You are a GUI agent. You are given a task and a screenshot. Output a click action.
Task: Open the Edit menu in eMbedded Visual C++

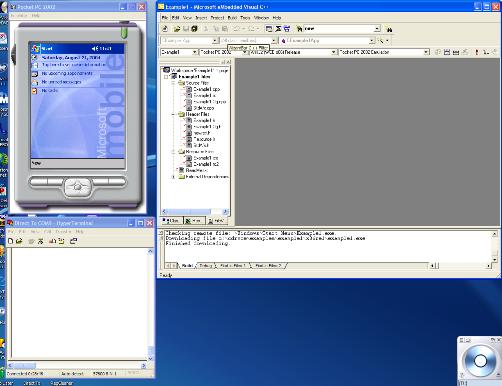[x=175, y=18]
